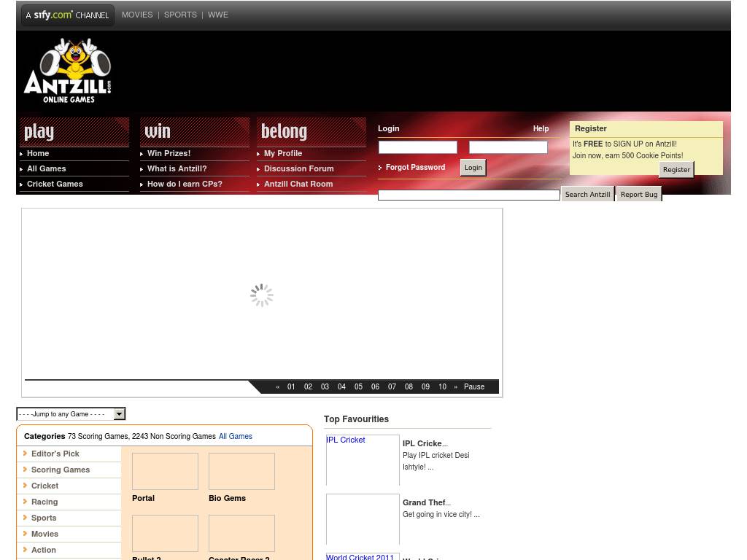Pause the featured games slideshow
Screen dimensions: 747x560
point(474,387)
